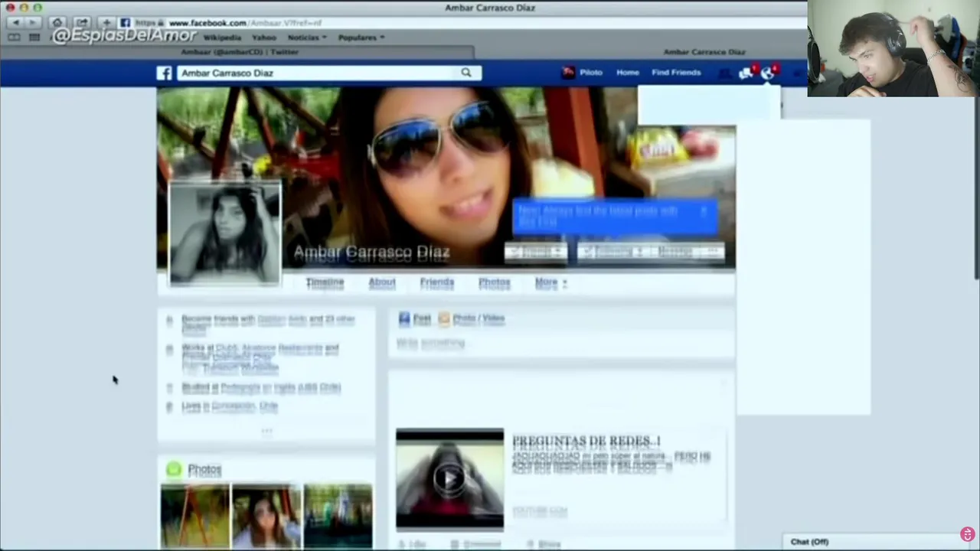Expand the intro box ellipsis

pyautogui.click(x=266, y=431)
